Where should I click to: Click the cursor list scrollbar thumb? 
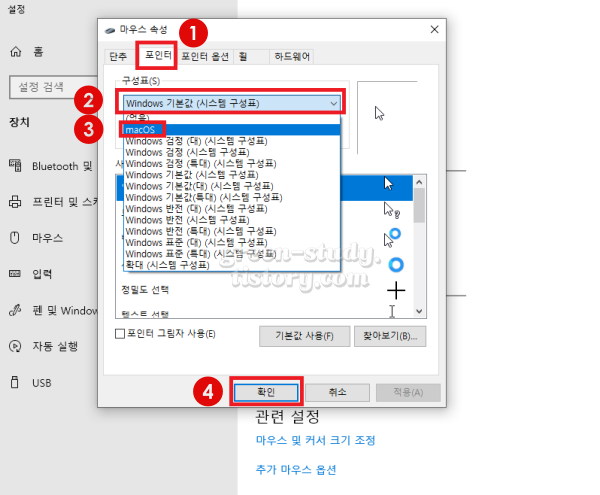[x=419, y=205]
